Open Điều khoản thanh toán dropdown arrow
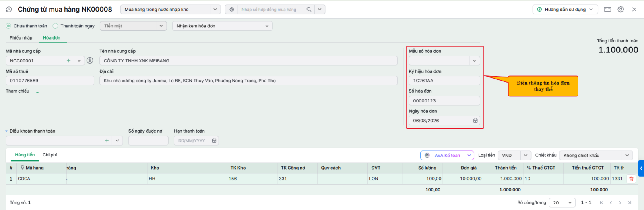Screen dimensions: 644x210 click(x=118, y=141)
